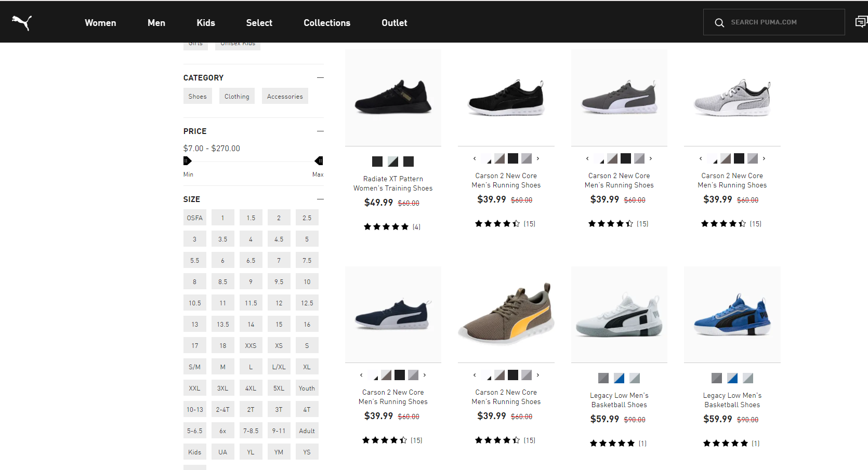Show next colors for dark grey Carson 2 shoe
Image resolution: width=868 pixels, height=470 pixels.
(x=651, y=158)
